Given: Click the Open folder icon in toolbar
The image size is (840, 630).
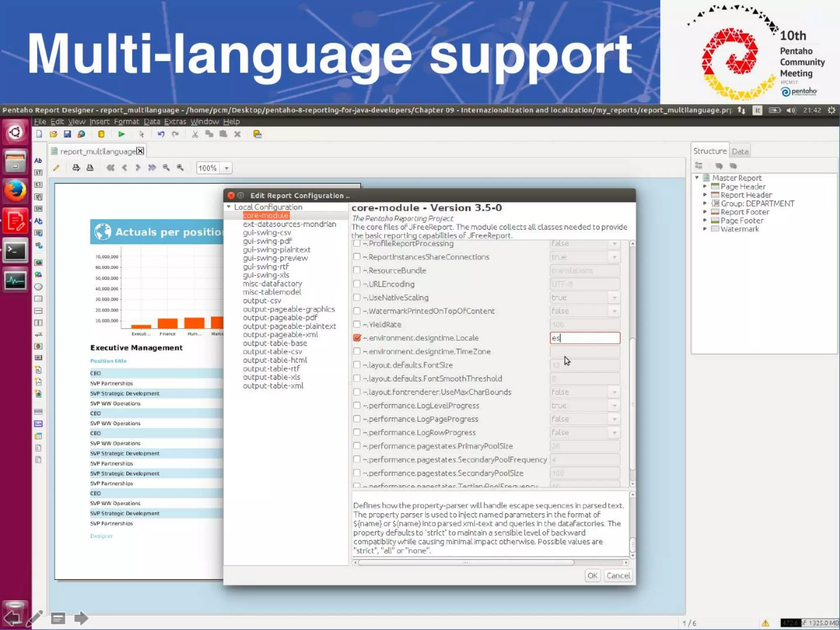Looking at the screenshot, I should (53, 134).
